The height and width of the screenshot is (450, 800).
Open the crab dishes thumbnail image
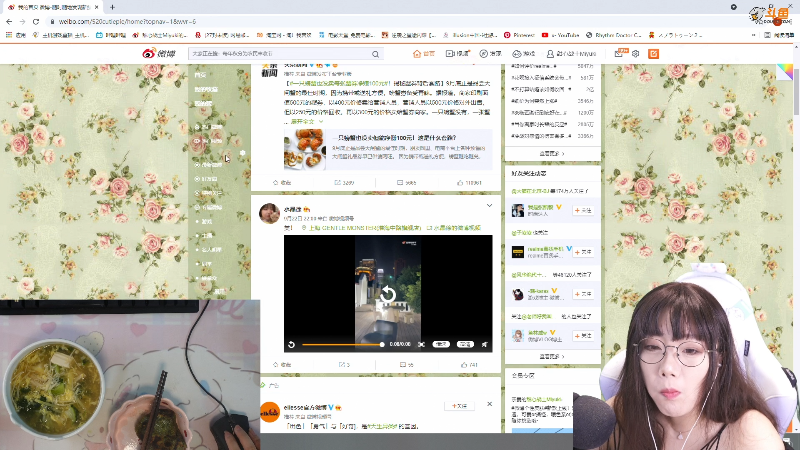click(x=305, y=149)
